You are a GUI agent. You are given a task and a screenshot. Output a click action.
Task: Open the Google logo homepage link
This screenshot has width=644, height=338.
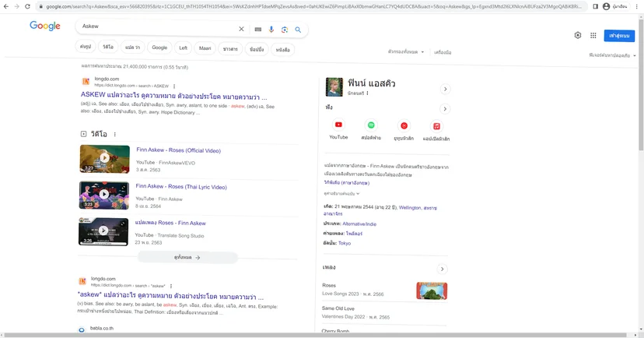[45, 26]
